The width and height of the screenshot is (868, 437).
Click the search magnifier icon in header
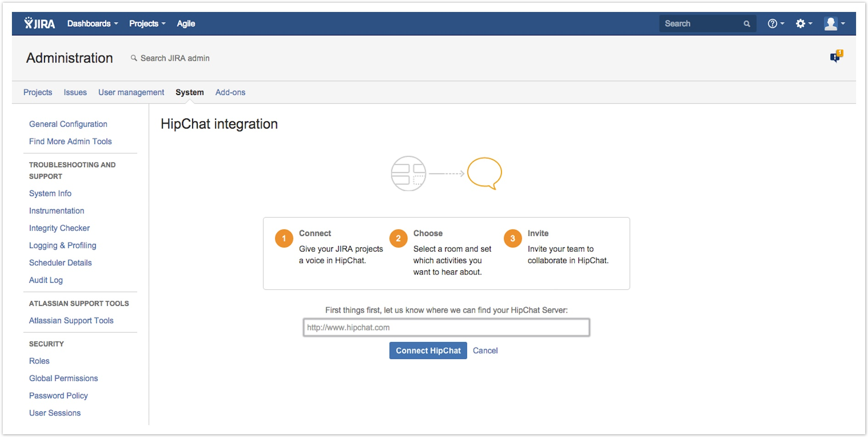(747, 24)
